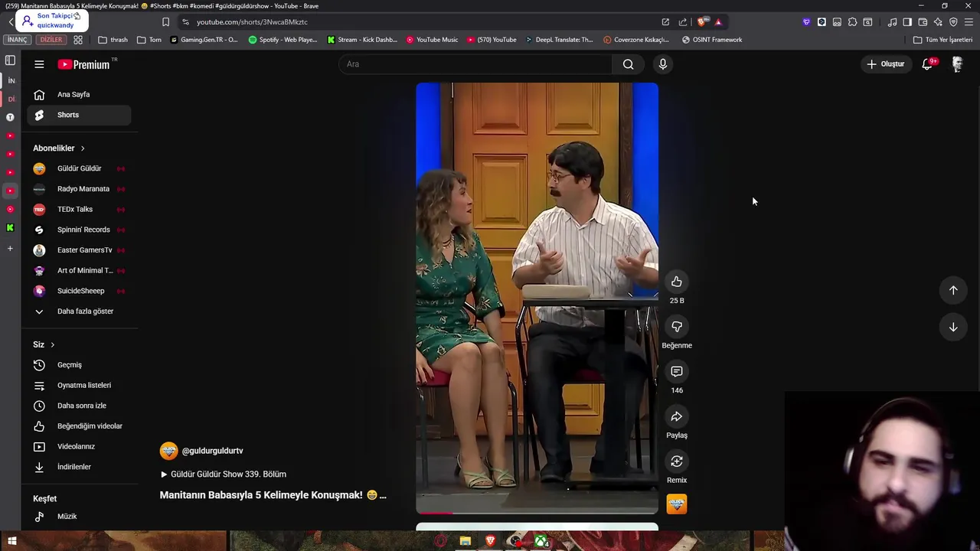Open Müzik under Keşfet
Screen dimensions: 980x551
pos(79,517)
